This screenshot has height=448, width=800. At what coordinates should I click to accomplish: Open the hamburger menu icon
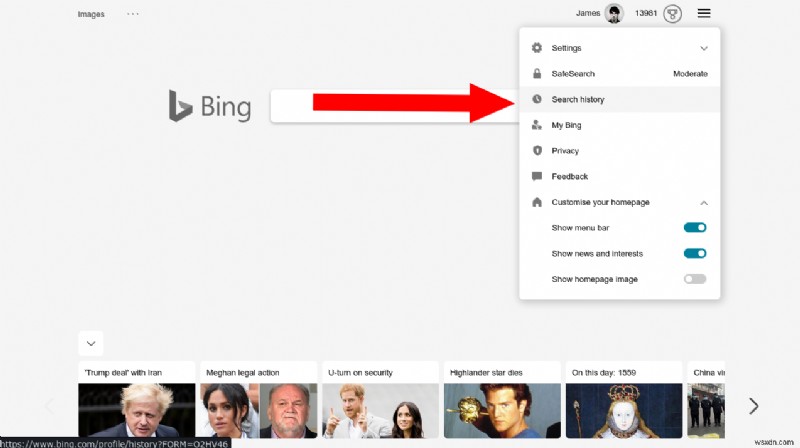tap(704, 13)
